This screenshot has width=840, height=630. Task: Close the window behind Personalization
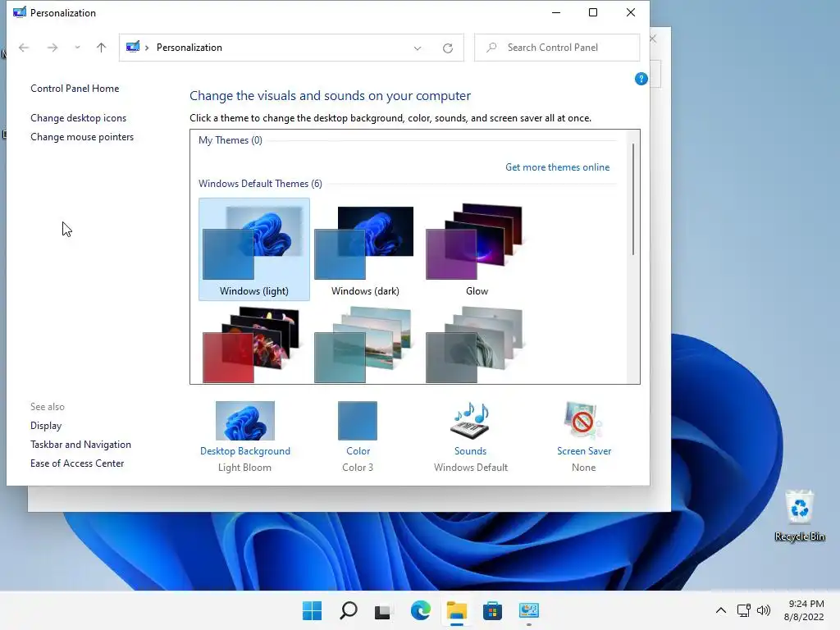click(653, 39)
